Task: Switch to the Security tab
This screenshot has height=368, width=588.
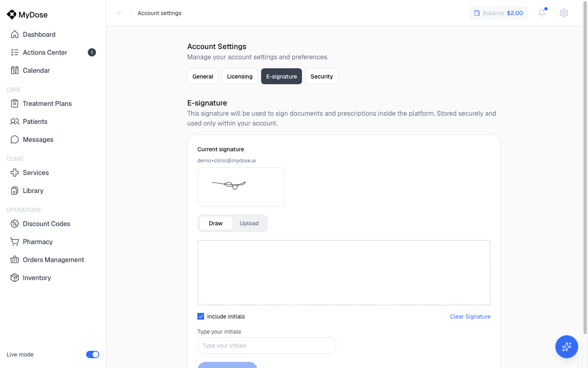Action: (322, 76)
